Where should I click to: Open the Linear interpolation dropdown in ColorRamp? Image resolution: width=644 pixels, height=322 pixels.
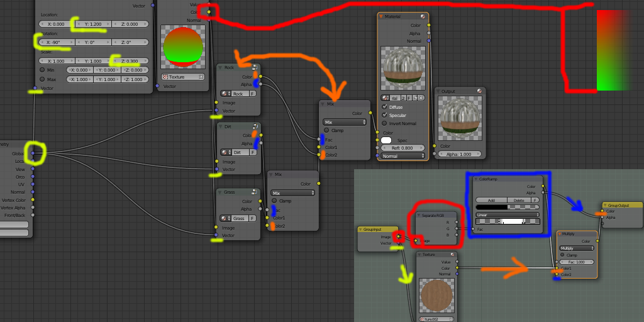tap(508, 214)
